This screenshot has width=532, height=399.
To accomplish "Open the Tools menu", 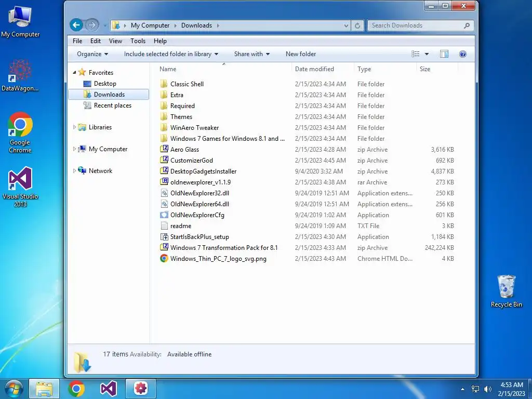I will coord(138,41).
